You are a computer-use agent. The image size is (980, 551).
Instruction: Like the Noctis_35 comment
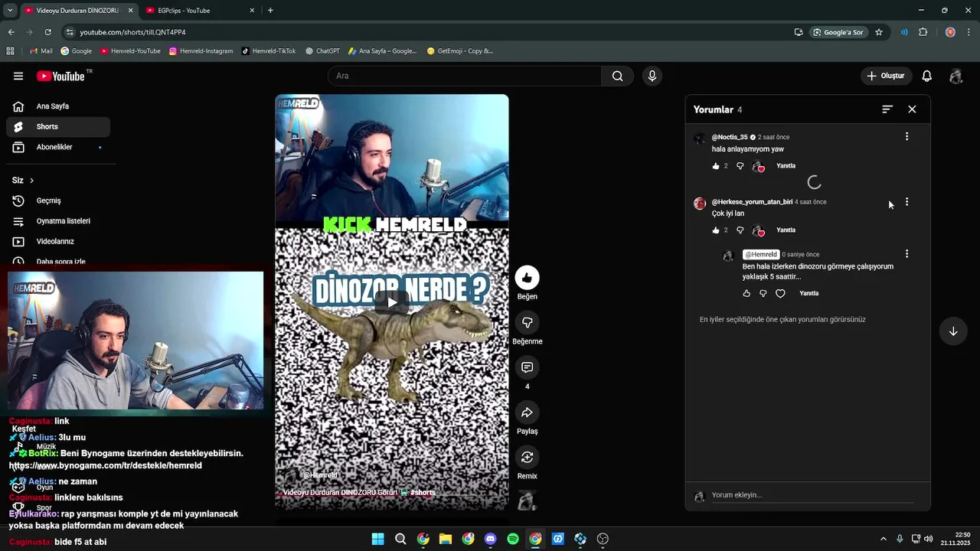pyautogui.click(x=716, y=166)
